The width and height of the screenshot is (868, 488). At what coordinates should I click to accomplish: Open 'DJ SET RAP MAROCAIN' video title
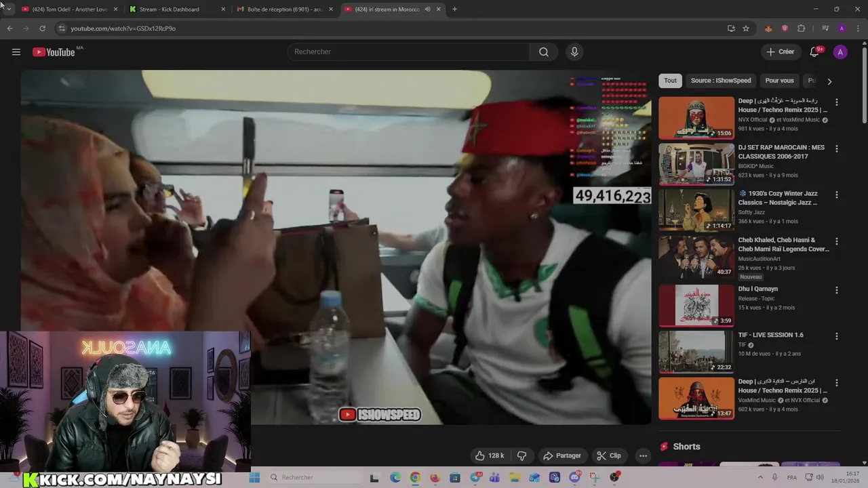781,152
